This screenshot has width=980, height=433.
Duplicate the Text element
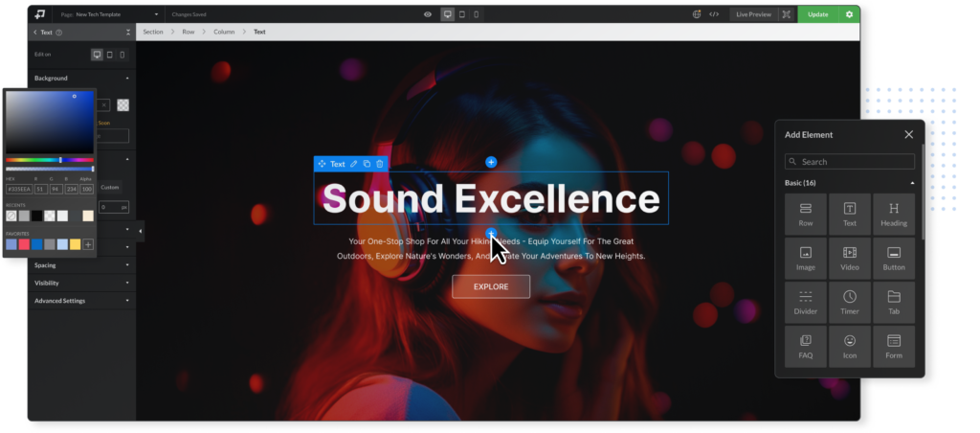pyautogui.click(x=367, y=164)
